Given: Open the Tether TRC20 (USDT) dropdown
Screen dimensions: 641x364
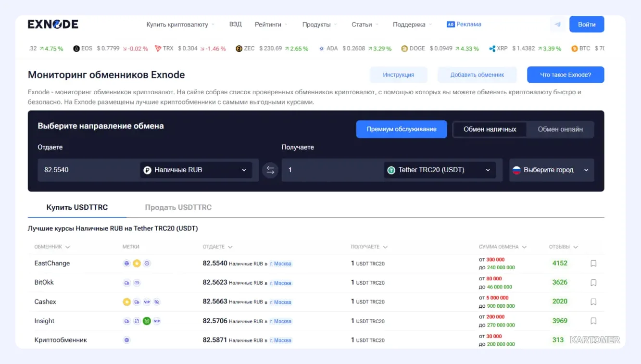Looking at the screenshot, I should coord(440,170).
